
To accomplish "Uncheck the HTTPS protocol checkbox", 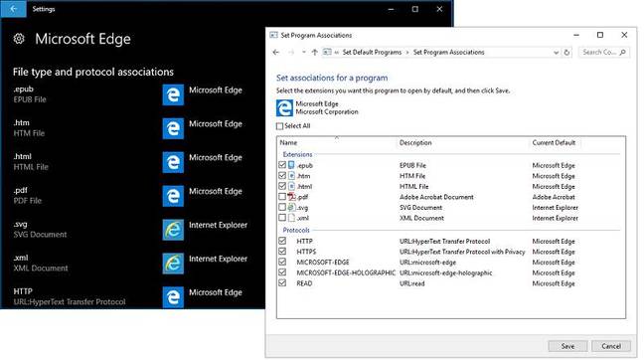I will click(282, 251).
